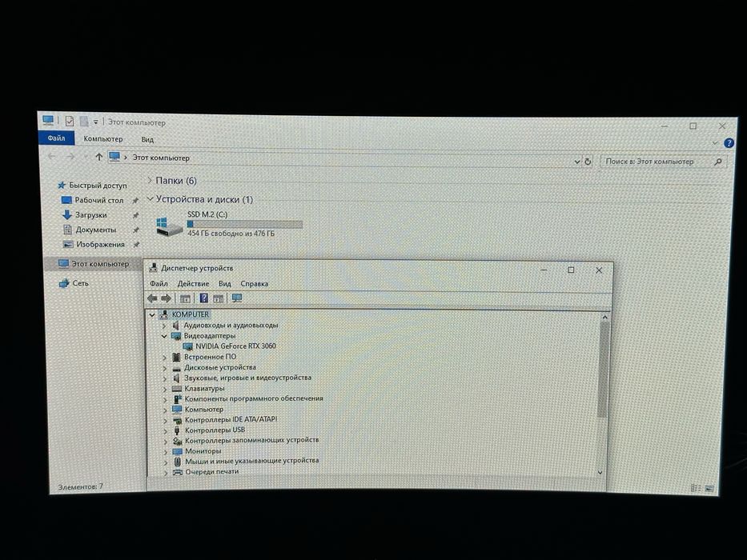
Task: Expand the Дисковые устройства node
Action: click(x=165, y=368)
